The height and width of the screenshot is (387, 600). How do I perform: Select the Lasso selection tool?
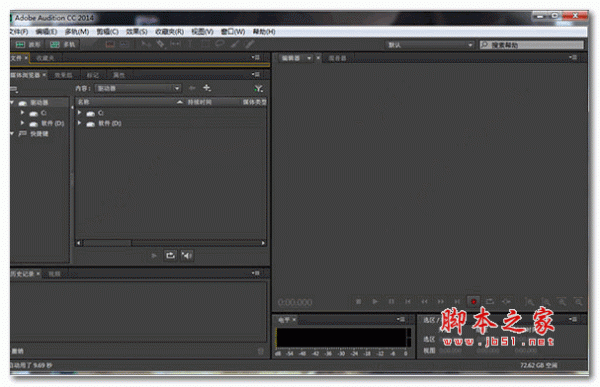220,44
